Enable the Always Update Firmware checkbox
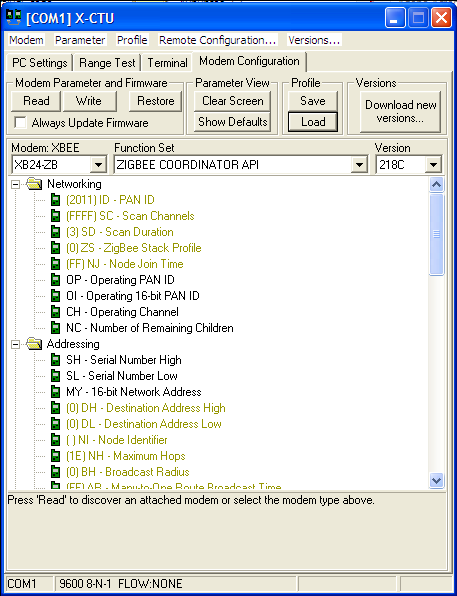457x596 pixels. [x=20, y=122]
